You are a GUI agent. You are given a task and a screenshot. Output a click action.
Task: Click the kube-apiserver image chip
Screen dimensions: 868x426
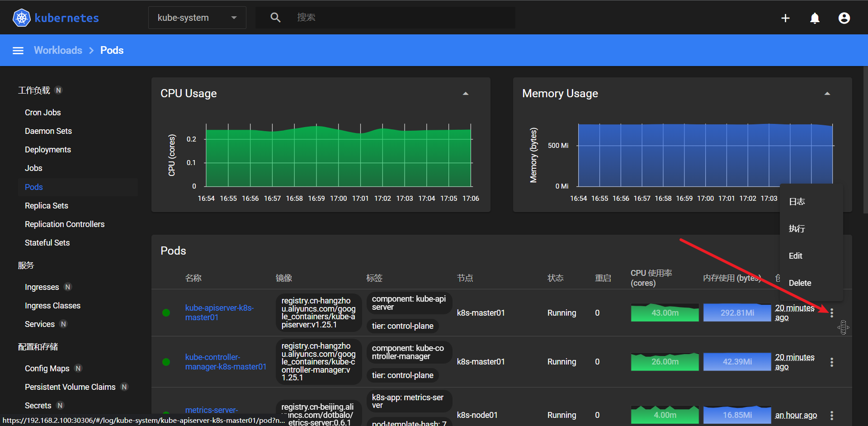click(318, 312)
